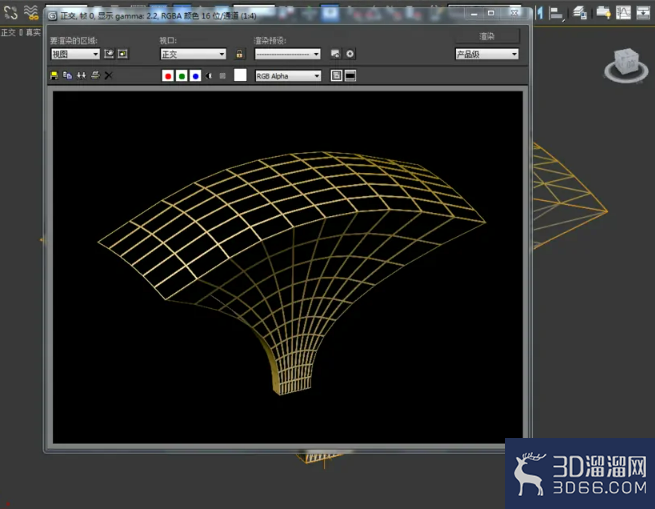Open the RGB Alpha channel dropdown
Viewport: 655px width, 509px height.
point(288,76)
